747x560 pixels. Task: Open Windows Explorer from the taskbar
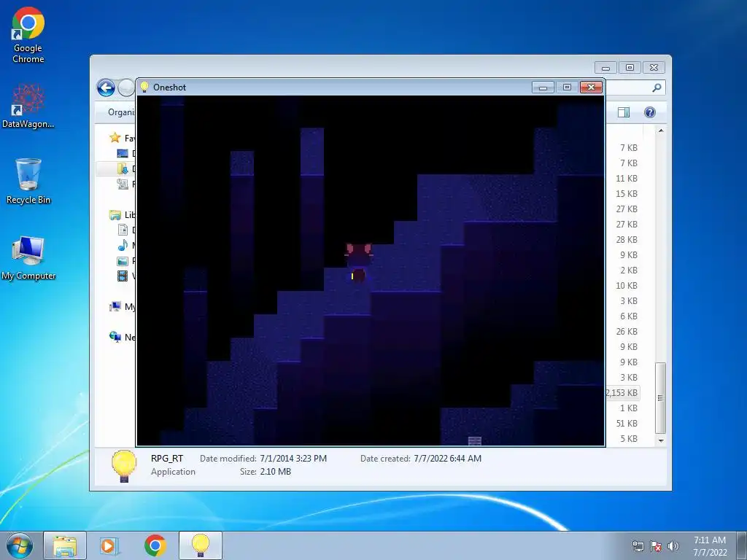click(65, 545)
